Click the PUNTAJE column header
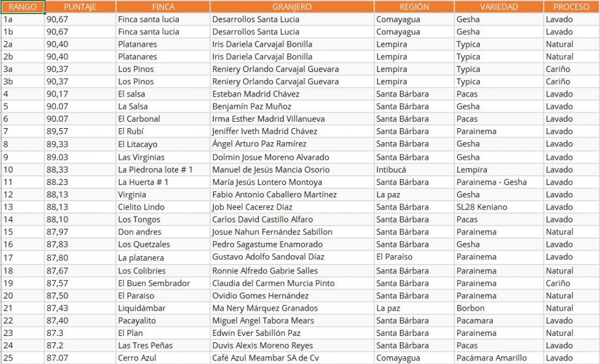This screenshot has width=600, height=364. pos(80,6)
